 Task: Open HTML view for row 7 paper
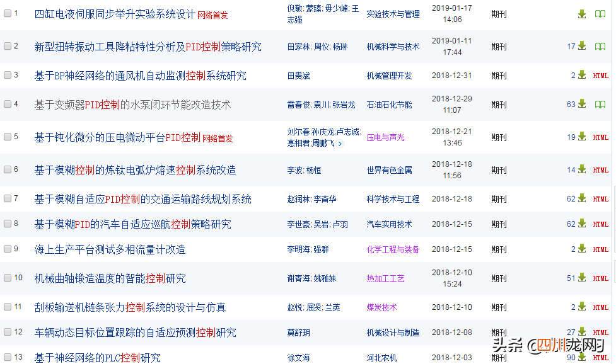point(601,199)
